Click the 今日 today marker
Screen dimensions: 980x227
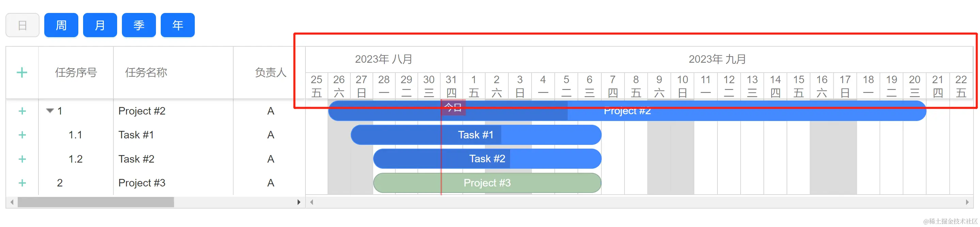coord(453,107)
